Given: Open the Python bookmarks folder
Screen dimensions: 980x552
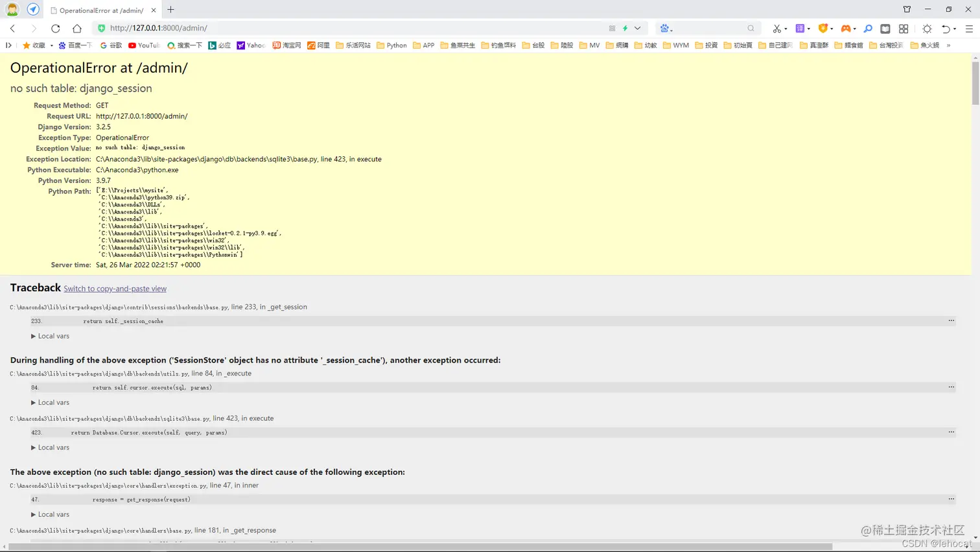Looking at the screenshot, I should click(391, 45).
